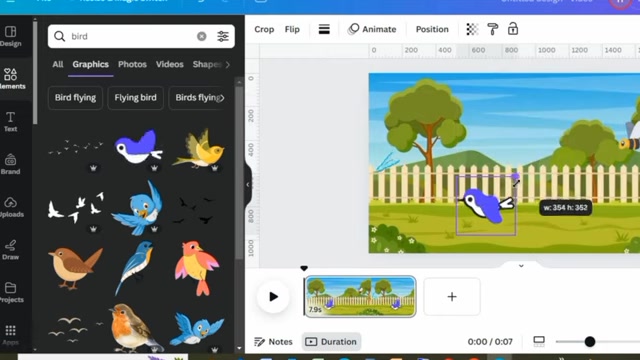Open the Uploads sidebar panel

(x=11, y=207)
